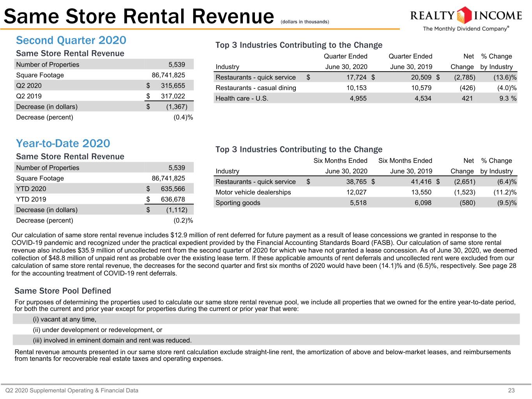Click Restaurants - casual dining industry row
Viewport: 532px width, 399px height.
[366, 88]
